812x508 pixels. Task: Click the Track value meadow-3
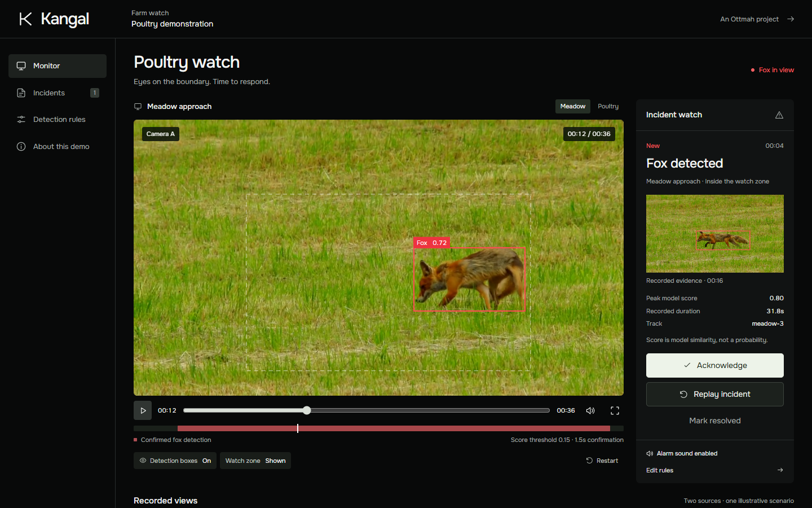click(767, 323)
